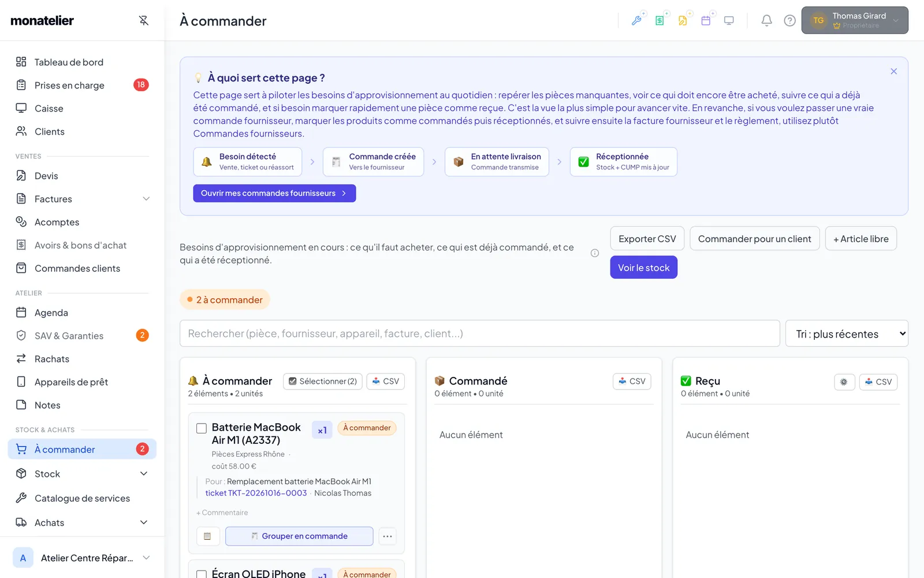Screen dimensions: 924x578
Task: Go to Tableau de bord
Action: click(x=69, y=62)
